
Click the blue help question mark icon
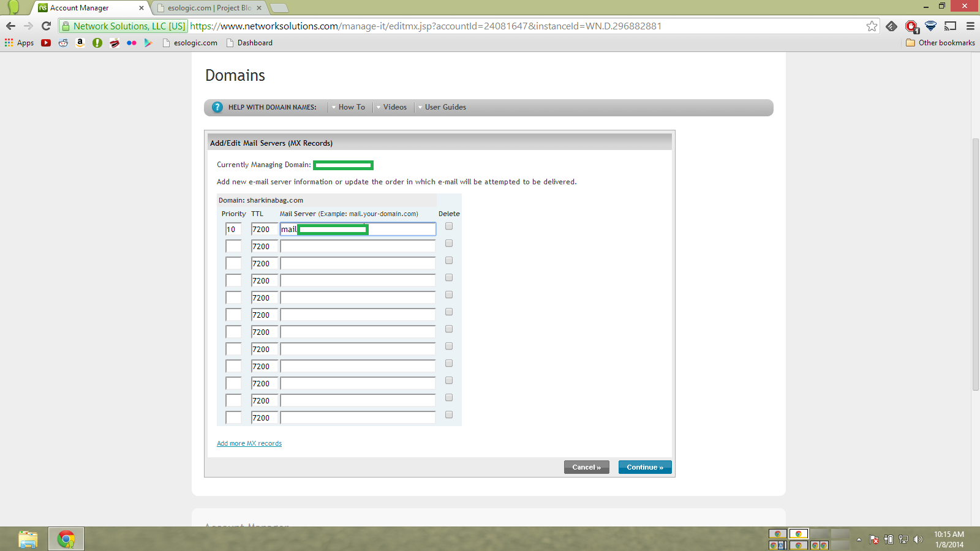[217, 107]
